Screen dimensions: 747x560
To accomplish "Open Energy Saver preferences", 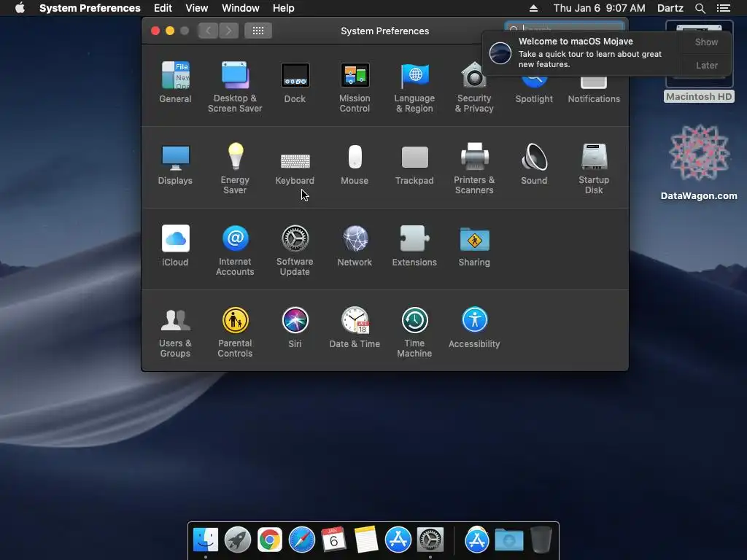I will pyautogui.click(x=235, y=168).
